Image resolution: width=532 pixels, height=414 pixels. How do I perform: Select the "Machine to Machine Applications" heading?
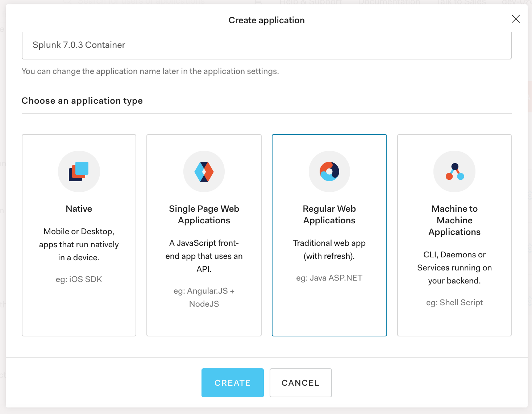click(x=454, y=220)
